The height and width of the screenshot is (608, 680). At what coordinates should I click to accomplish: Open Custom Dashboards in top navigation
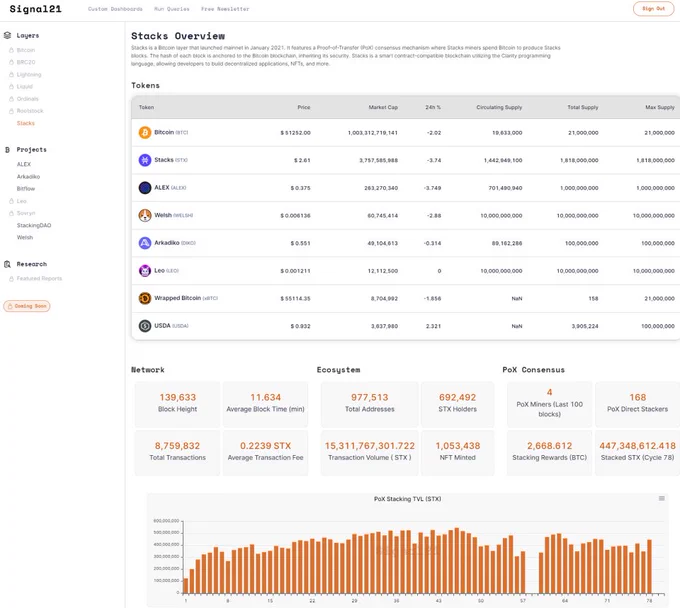115,9
